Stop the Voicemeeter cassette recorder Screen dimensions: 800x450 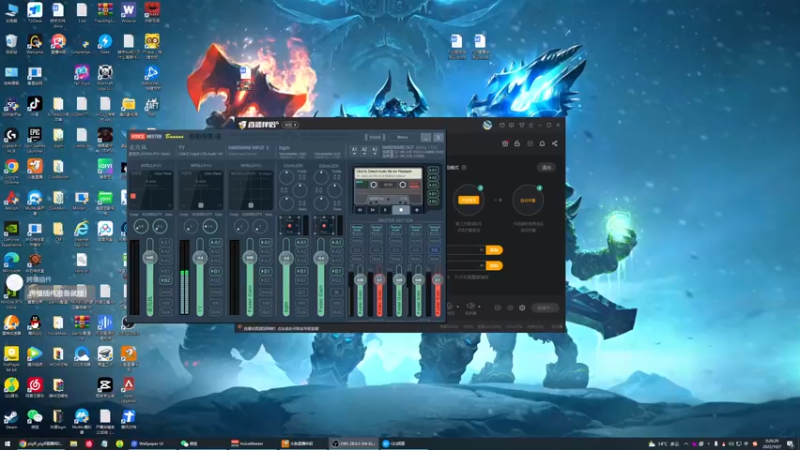(401, 210)
